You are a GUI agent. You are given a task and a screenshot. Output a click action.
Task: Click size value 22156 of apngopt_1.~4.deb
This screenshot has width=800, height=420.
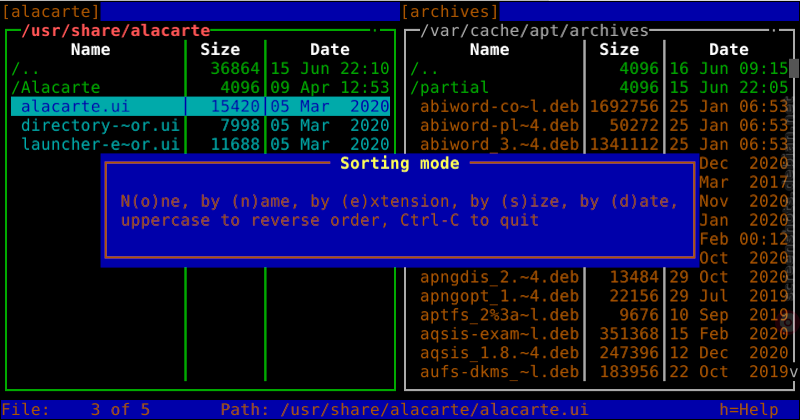(x=634, y=295)
